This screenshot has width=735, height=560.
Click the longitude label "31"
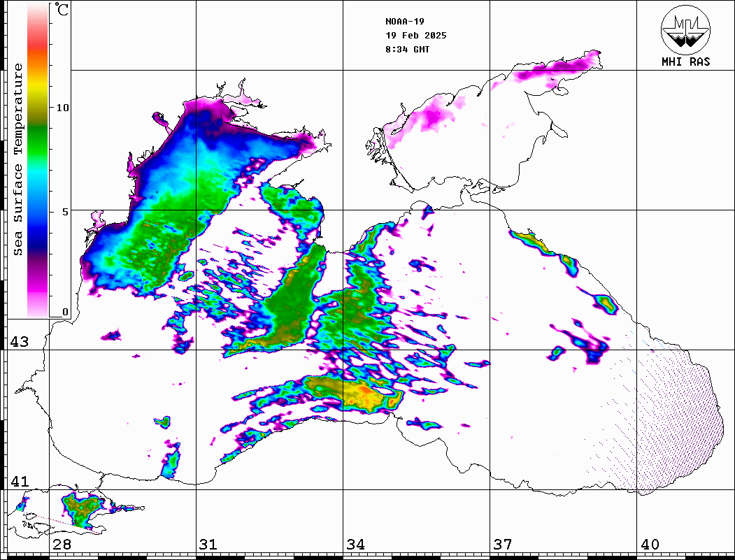[x=208, y=545]
